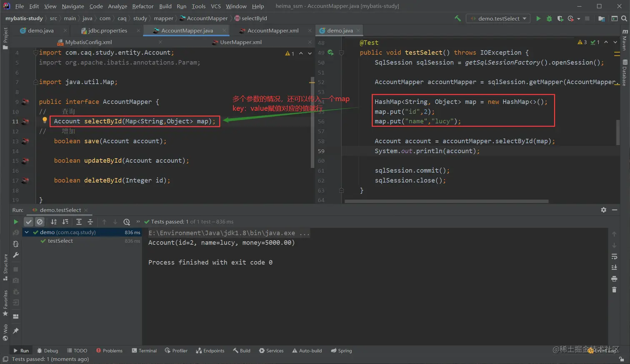Collapse all test results icon

pyautogui.click(x=90, y=222)
